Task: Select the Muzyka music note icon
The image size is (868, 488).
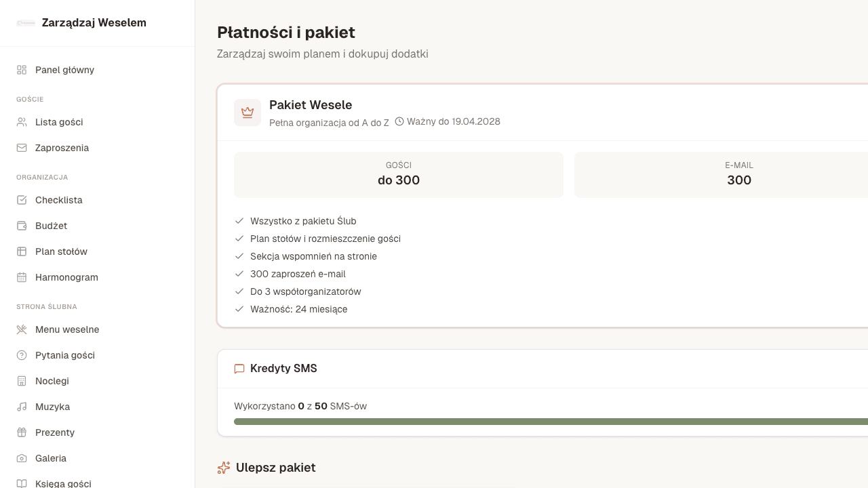Action: click(21, 407)
